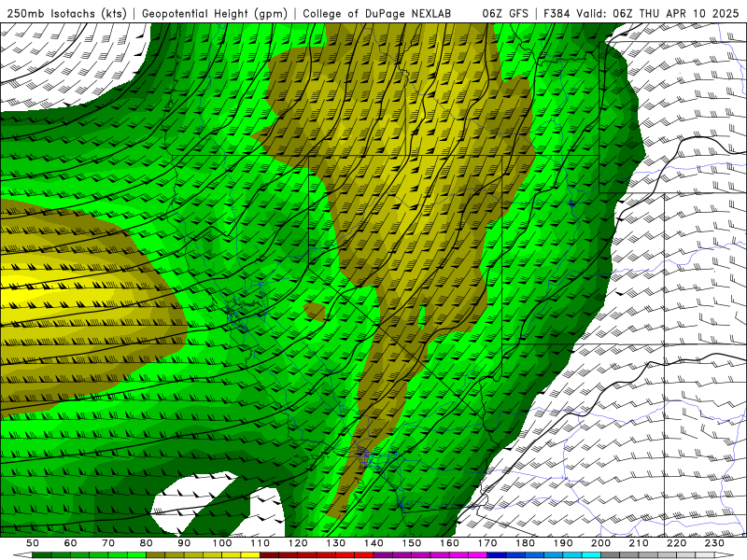This screenshot has height=560, width=747.
Task: Click the 'Valid: 06Z THU APR 10 2025' text
Action: coord(658,14)
